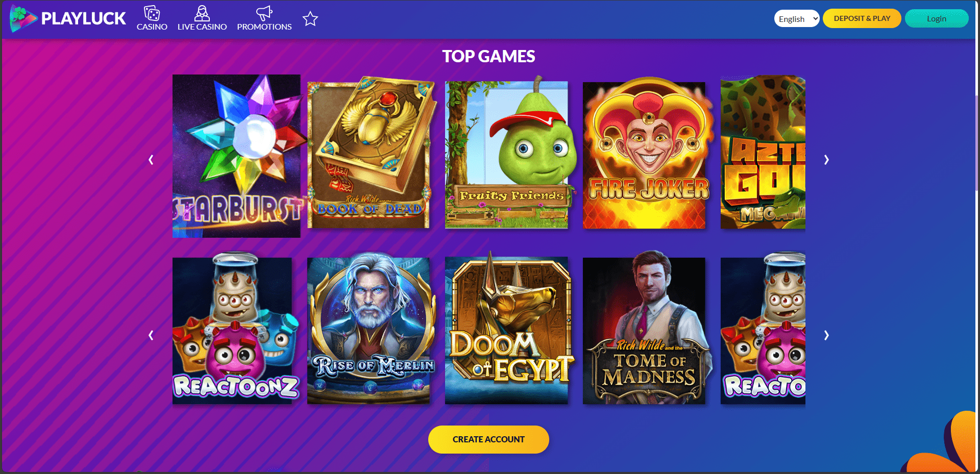Open the Live Casino dealer icon
Image resolution: width=980 pixels, height=474 pixels.
[x=202, y=13]
